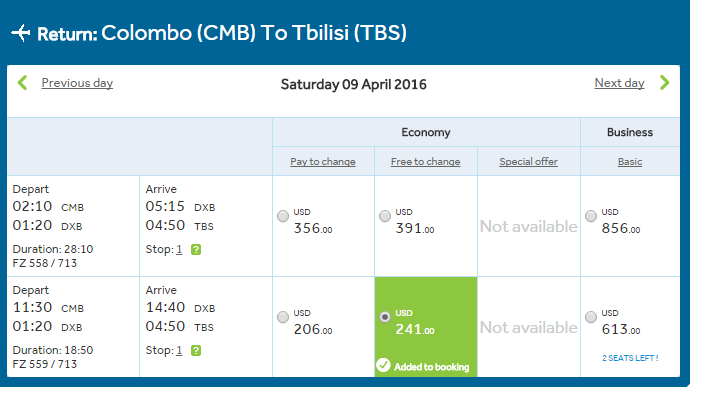Select the USD 613.00 Business fare
This screenshot has width=707, height=400.
(x=591, y=317)
